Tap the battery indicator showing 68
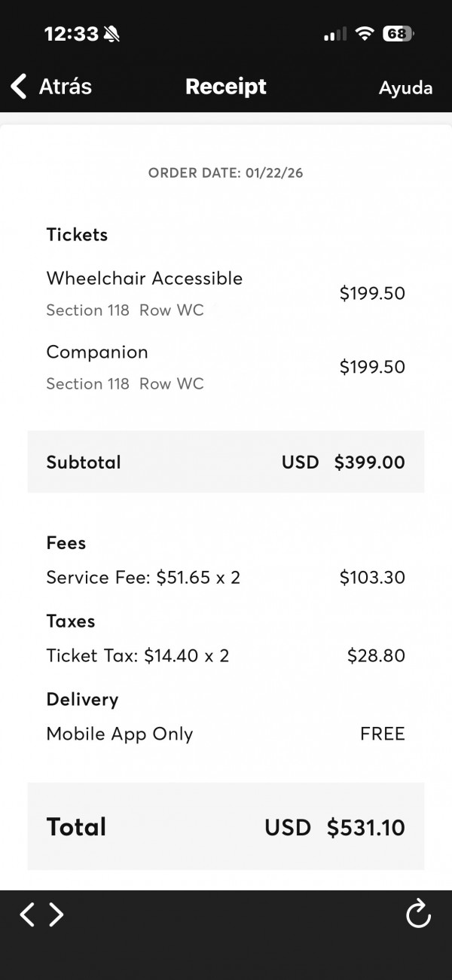Viewport: 452px width, 980px height. (x=398, y=34)
